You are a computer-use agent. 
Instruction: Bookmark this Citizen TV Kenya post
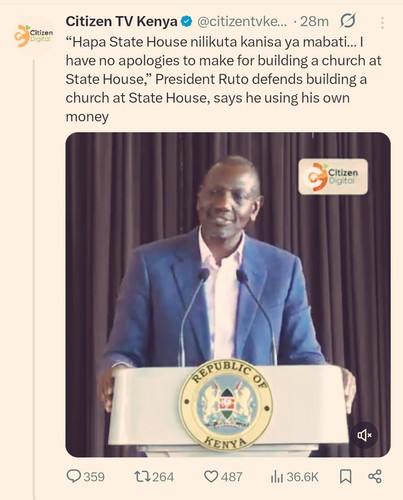346,477
